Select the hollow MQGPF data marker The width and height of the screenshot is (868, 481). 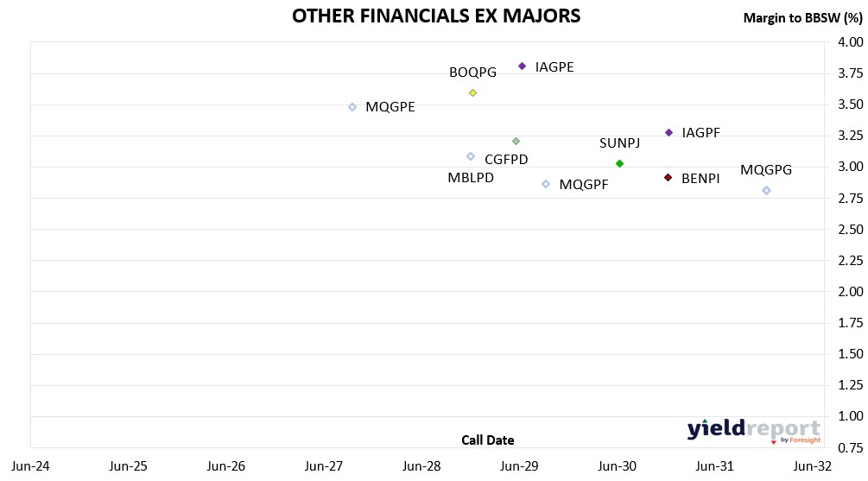546,184
